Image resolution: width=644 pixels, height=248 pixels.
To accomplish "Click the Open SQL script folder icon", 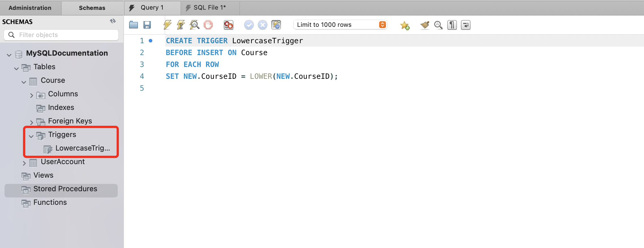I will tap(133, 25).
